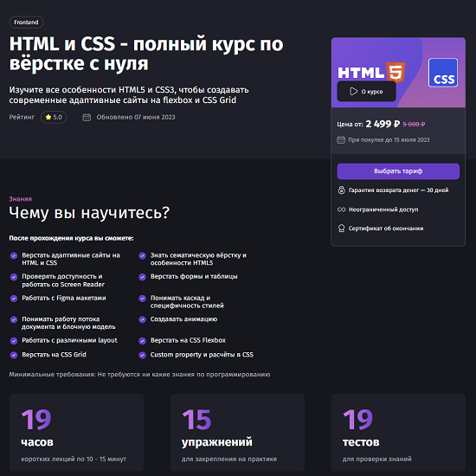Click 'Верстать на CSS Flexbox' item text
Image resolution: width=476 pixels, height=476 pixels.
(x=188, y=340)
